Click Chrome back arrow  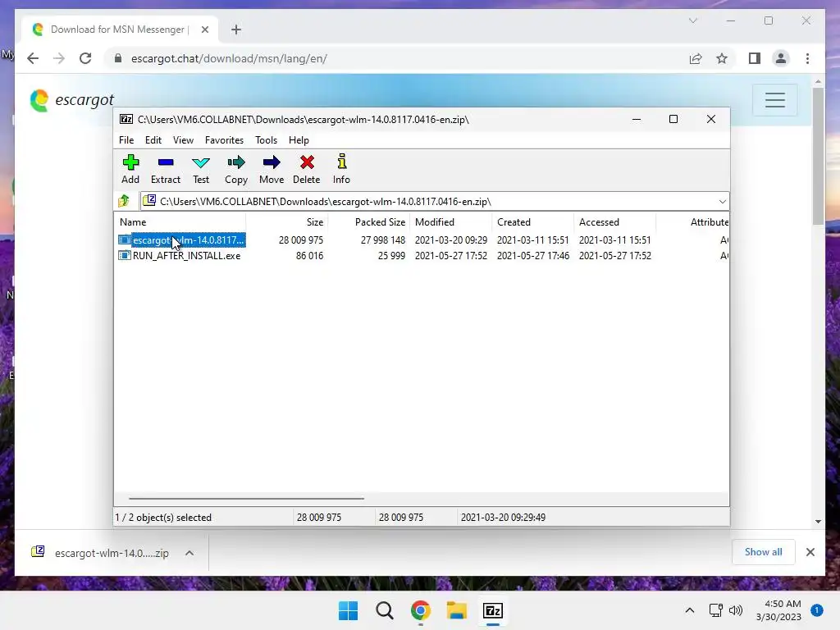pos(33,58)
